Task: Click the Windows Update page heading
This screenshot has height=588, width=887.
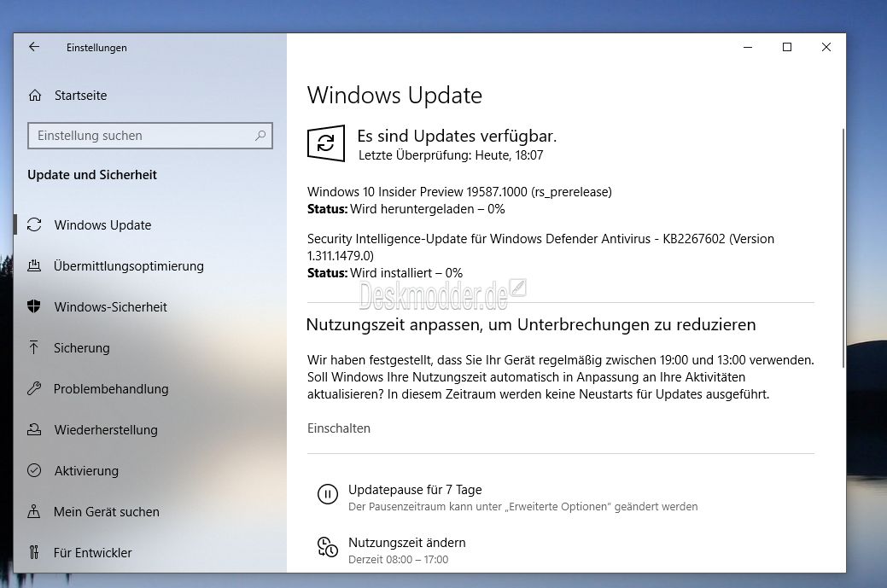Action: click(395, 96)
